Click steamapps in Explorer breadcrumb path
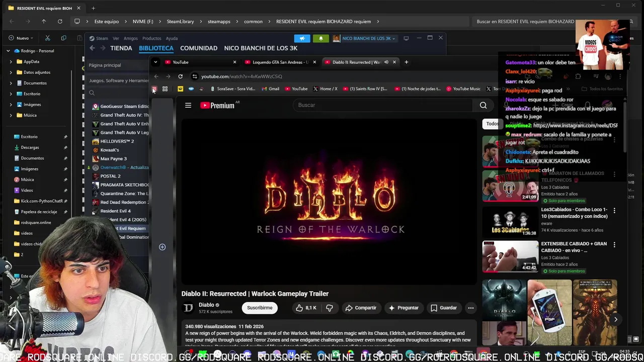 pos(219,22)
